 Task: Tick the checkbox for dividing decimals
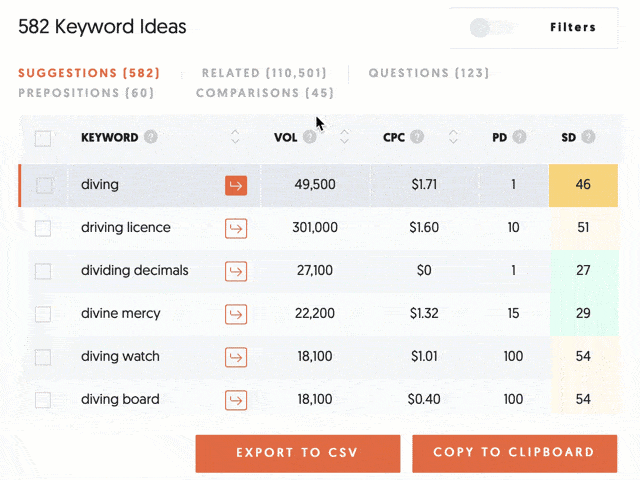pos(43,271)
